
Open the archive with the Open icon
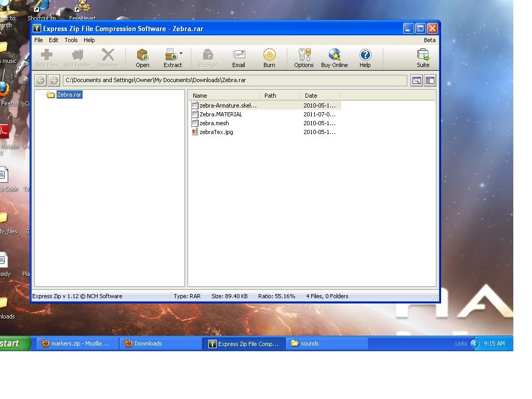142,58
